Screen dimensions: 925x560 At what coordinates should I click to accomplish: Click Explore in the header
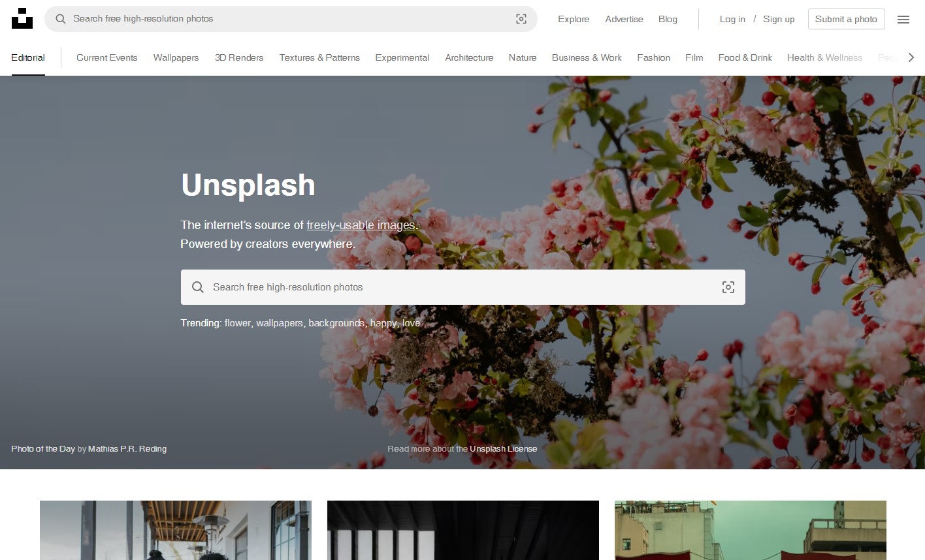574,19
